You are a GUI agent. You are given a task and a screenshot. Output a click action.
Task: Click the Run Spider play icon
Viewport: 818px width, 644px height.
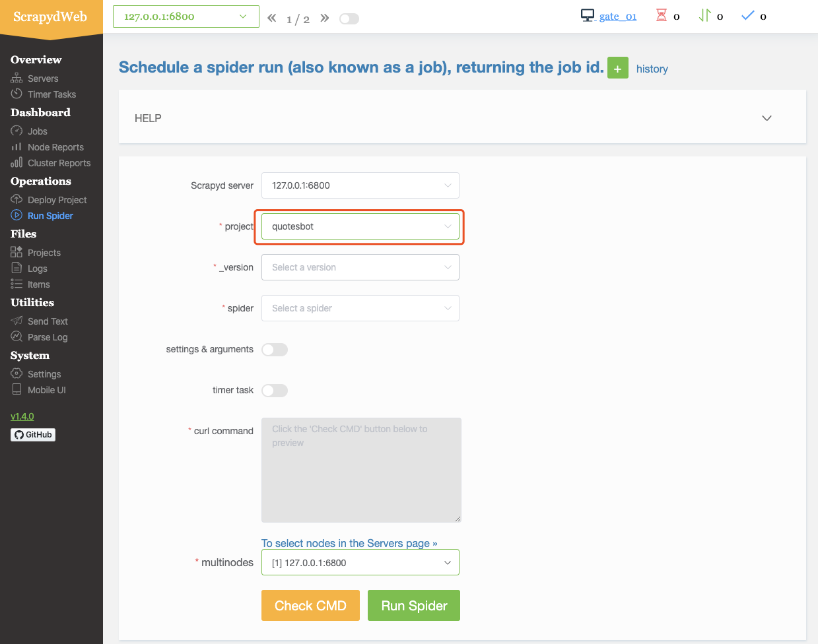(17, 215)
